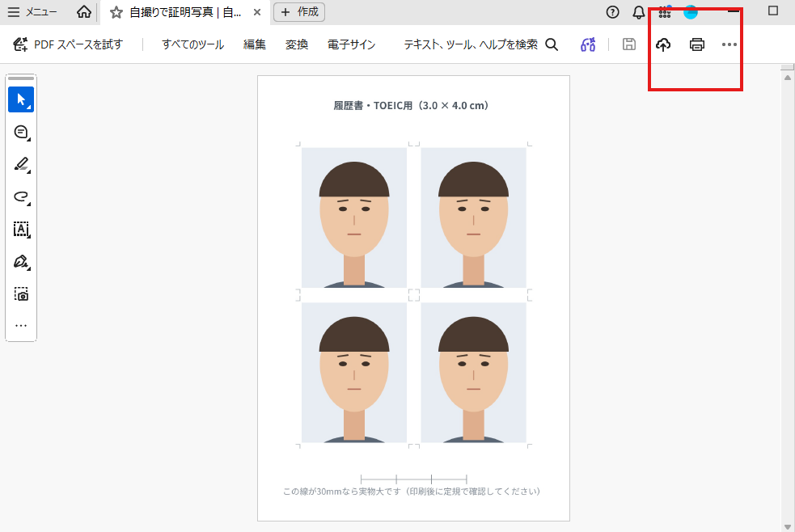Open more tools ellipsis in left toolbar

pos(21,326)
